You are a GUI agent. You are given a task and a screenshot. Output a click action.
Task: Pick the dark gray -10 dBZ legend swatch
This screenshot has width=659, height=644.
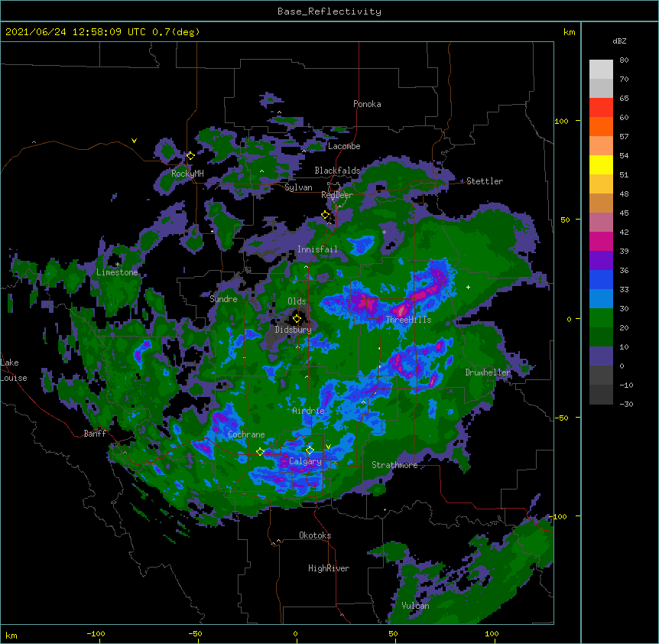point(601,395)
